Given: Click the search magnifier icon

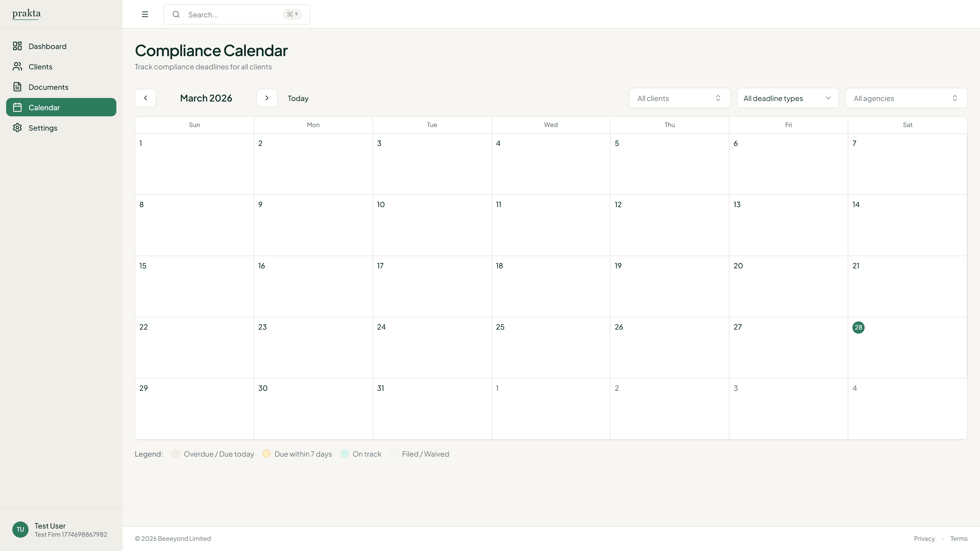Looking at the screenshot, I should [x=176, y=15].
